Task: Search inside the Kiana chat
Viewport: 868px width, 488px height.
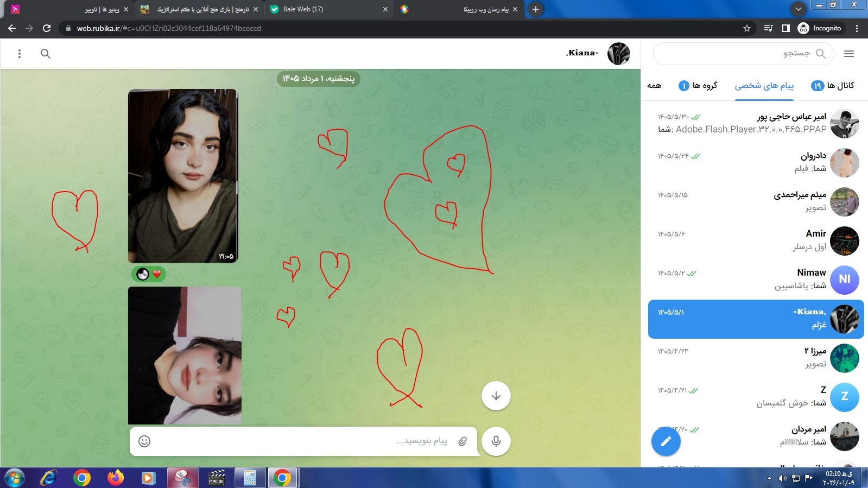Action: 46,54
